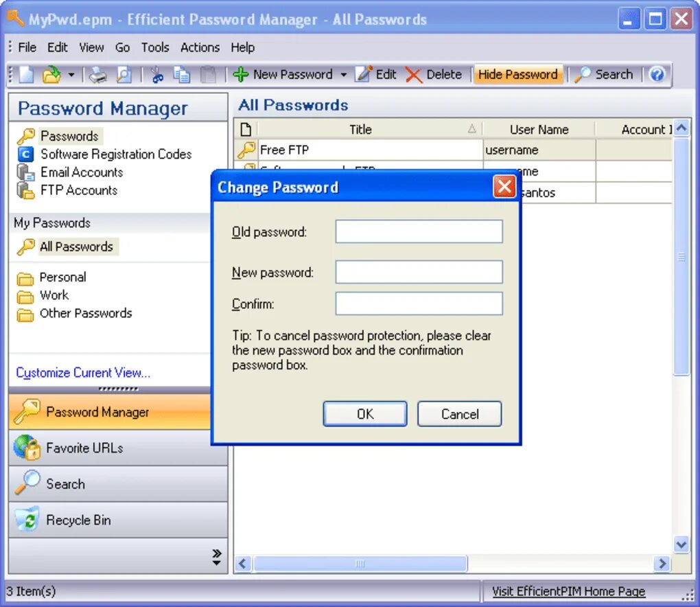The width and height of the screenshot is (700, 607).
Task: Select Software Registration Codes item
Action: pos(115,154)
